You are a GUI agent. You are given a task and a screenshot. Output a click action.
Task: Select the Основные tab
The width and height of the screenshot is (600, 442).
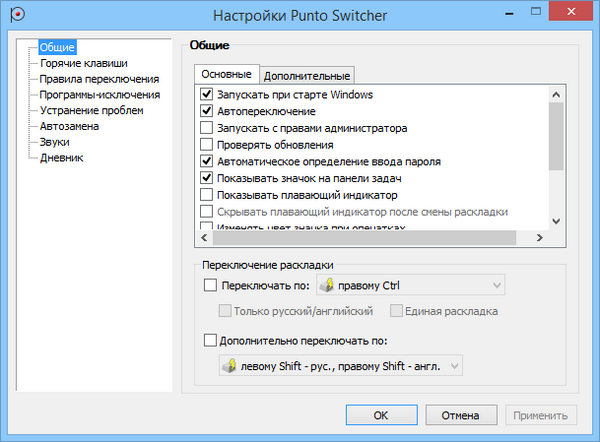pos(225,75)
